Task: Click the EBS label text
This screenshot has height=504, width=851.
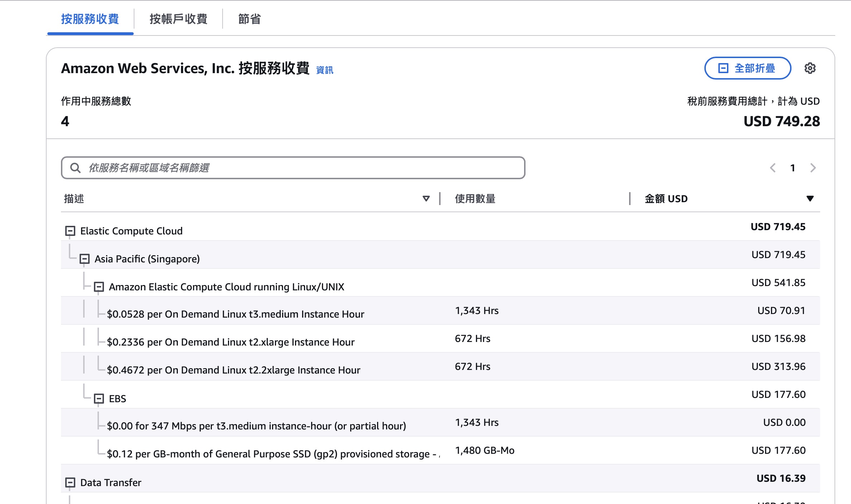Action: point(118,399)
